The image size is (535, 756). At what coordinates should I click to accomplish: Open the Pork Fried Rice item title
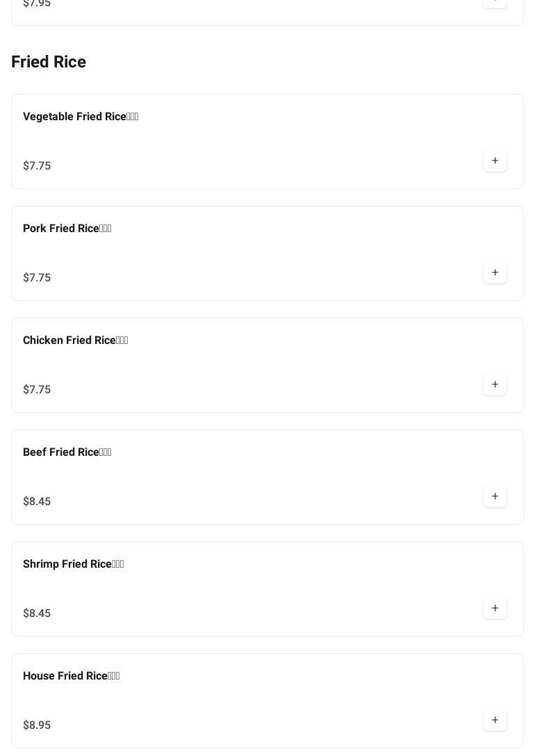point(67,229)
